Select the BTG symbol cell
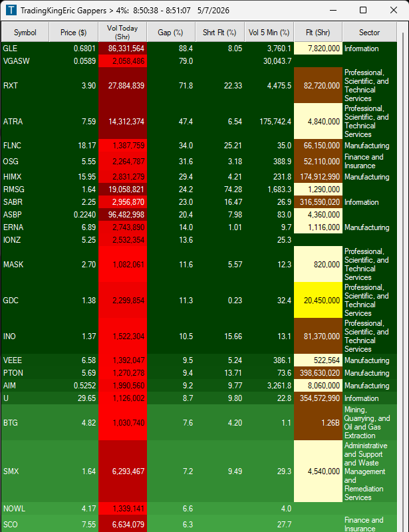Image resolution: width=409 pixels, height=532 pixels. [x=25, y=422]
